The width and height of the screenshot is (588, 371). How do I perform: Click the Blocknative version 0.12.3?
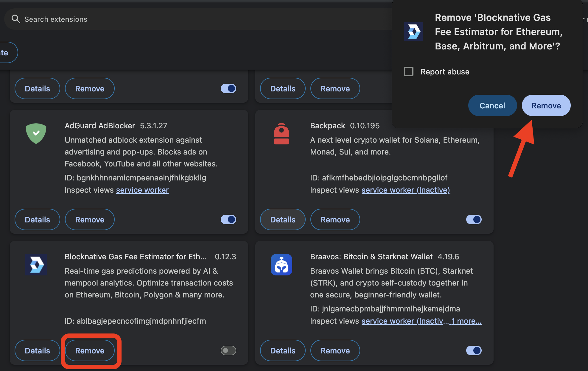point(225,257)
